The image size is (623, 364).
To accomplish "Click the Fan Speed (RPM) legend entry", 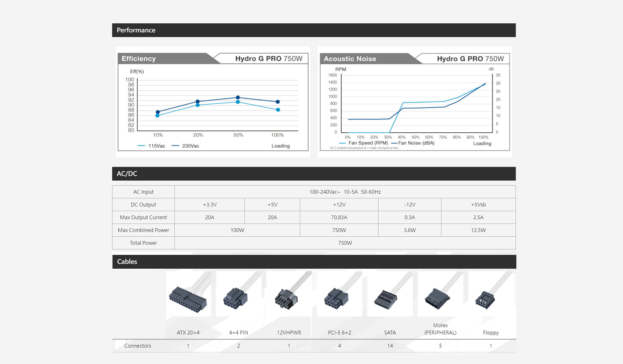I will [x=364, y=143].
